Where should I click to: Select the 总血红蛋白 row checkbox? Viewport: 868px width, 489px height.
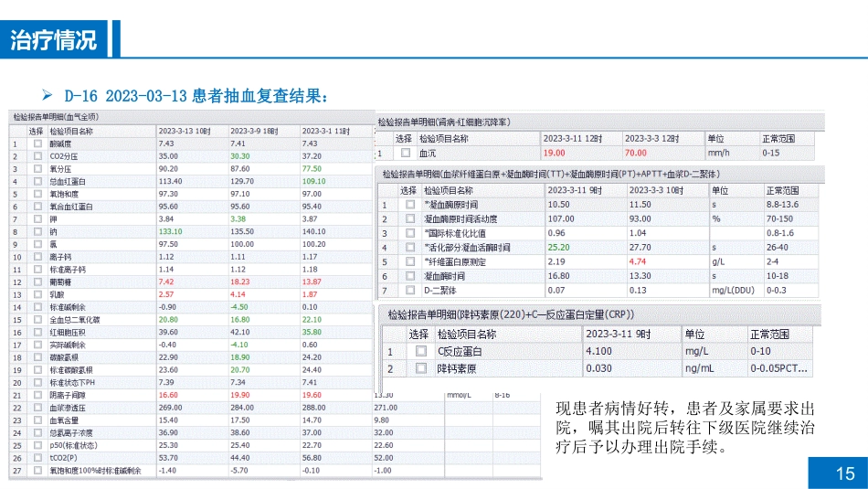pyautogui.click(x=37, y=181)
